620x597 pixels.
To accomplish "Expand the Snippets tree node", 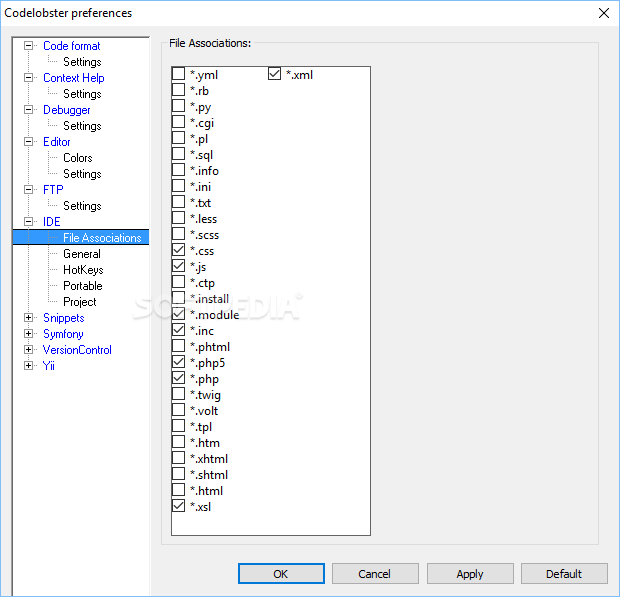I will coord(28,317).
